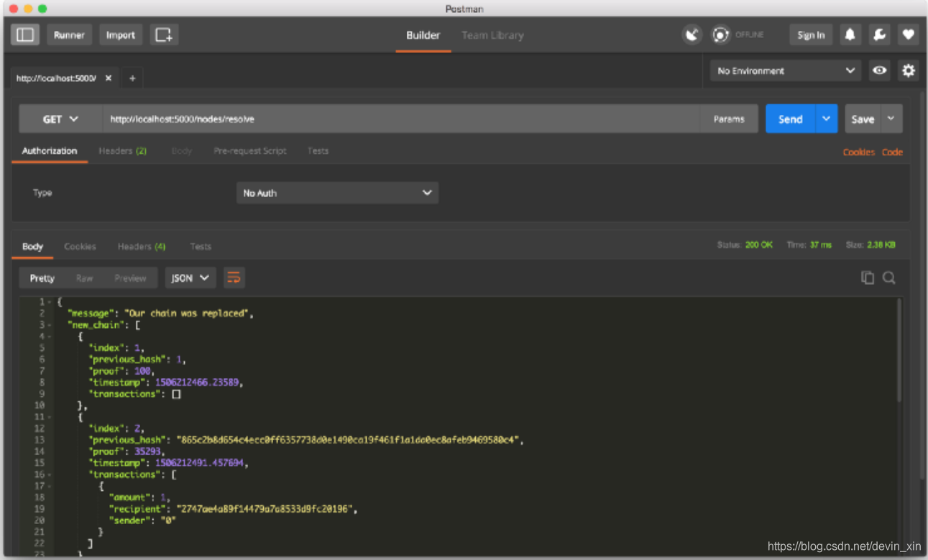Screen dimensions: 928x560
Task: Select the request Authorization tab
Action: coord(50,151)
